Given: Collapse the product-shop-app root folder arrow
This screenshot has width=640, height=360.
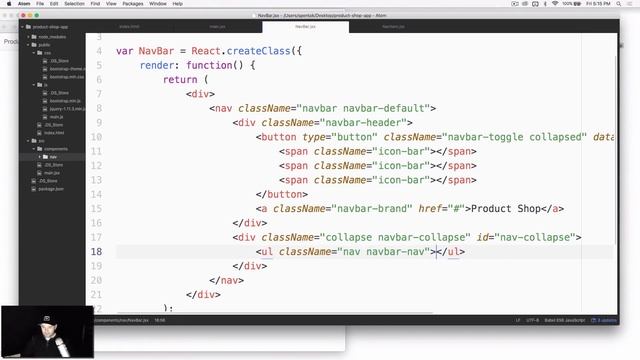Looking at the screenshot, I should [x=22, y=27].
